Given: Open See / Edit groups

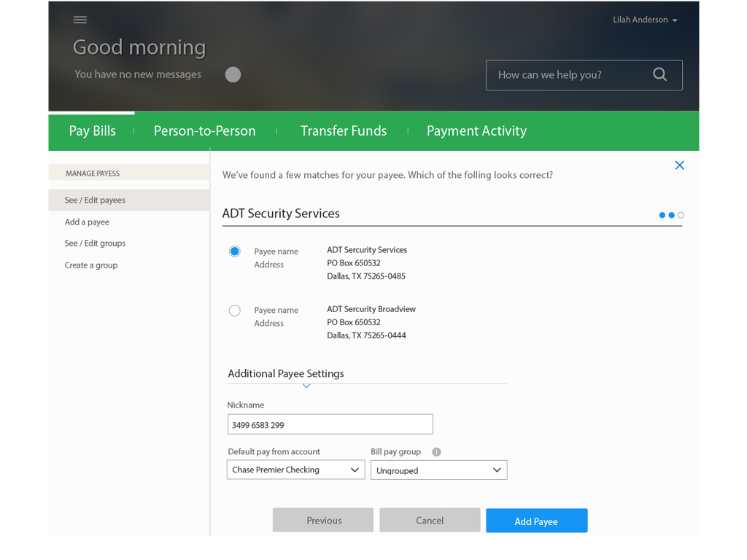Looking at the screenshot, I should 96,244.
